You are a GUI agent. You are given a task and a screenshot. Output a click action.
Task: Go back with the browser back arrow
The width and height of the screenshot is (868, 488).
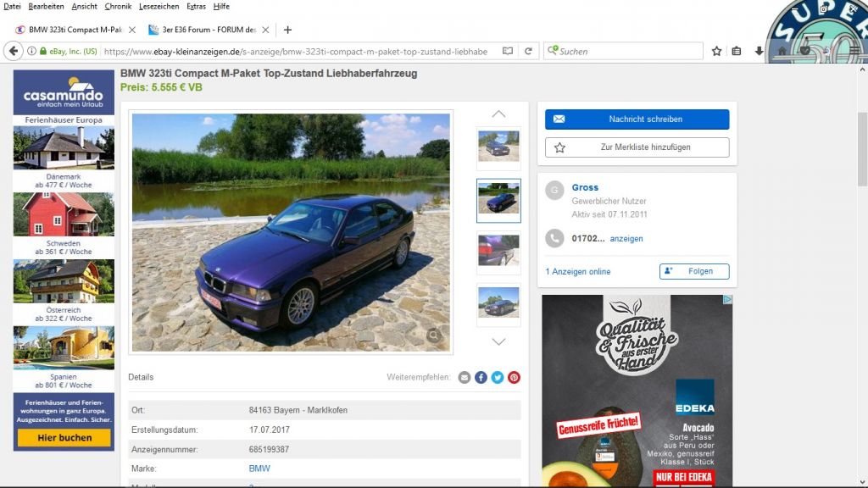14,51
